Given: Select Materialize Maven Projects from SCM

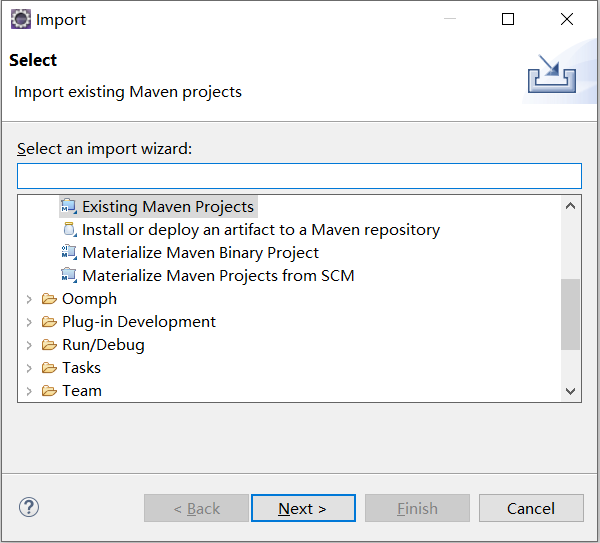Looking at the screenshot, I should click(x=218, y=276).
